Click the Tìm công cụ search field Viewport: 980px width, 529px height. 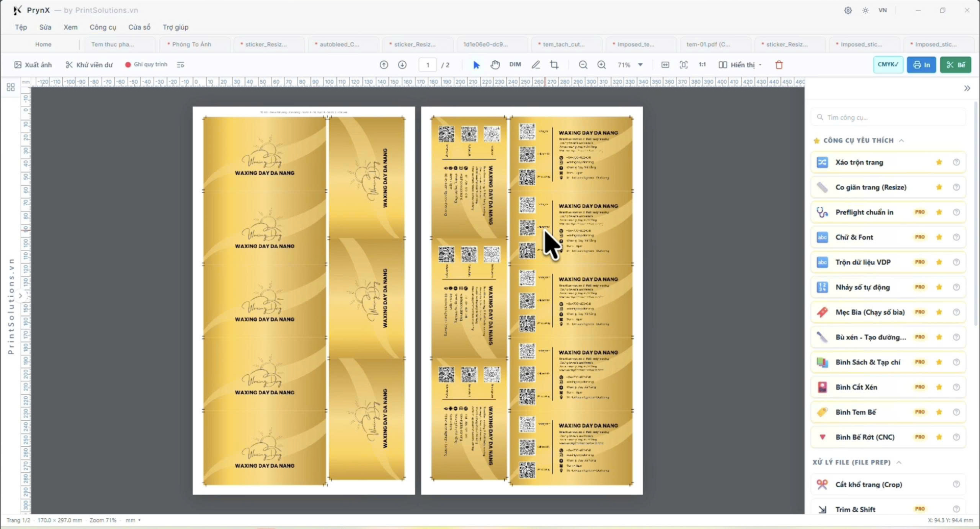click(888, 117)
